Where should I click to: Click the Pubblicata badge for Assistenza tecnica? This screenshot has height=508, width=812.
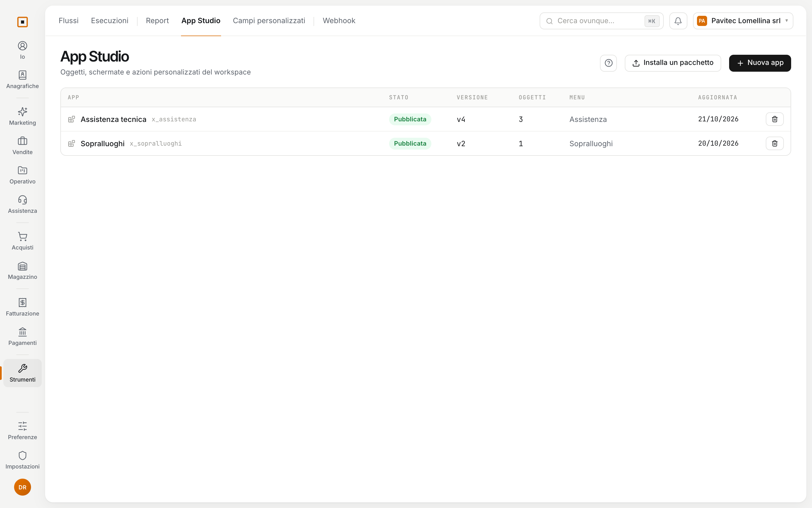click(410, 119)
